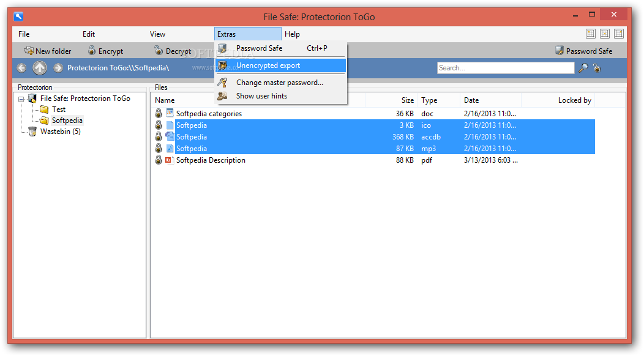Click the Wastebin trash can icon
Screen dimensions: 644x356
point(32,132)
